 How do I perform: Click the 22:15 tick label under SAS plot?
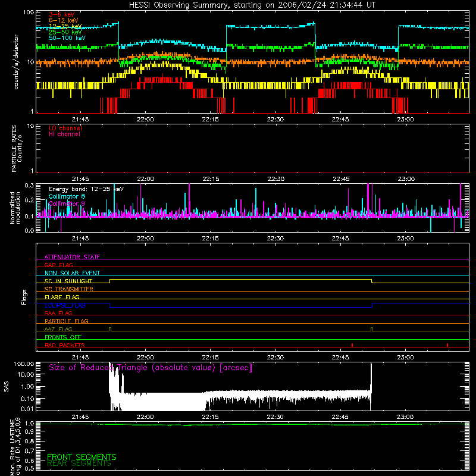(x=210, y=417)
